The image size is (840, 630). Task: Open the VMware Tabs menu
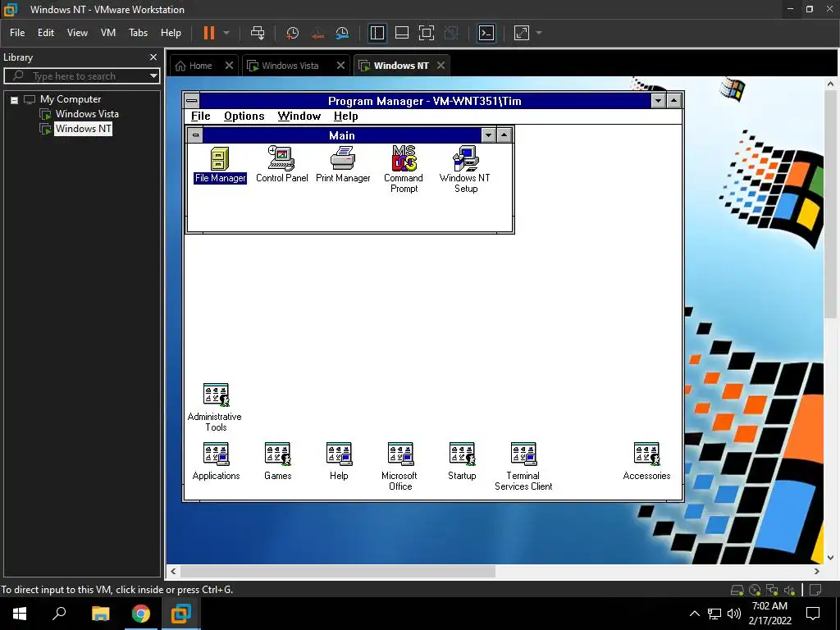point(138,33)
